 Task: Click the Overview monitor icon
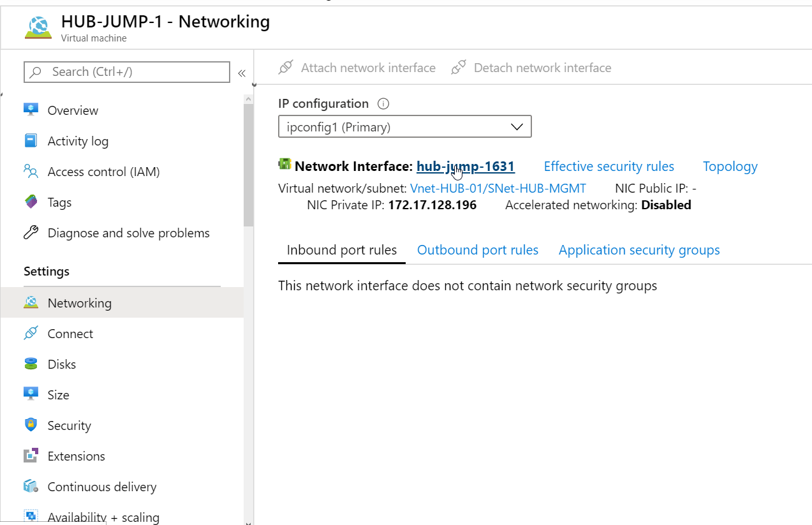[31, 109]
